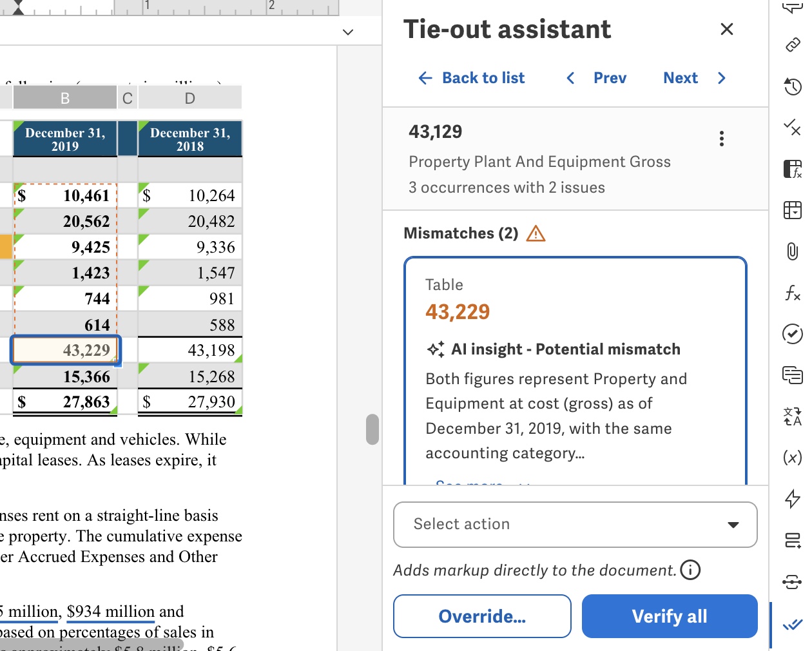Click the December 31, 2019 header cell
812x651 pixels.
point(65,139)
